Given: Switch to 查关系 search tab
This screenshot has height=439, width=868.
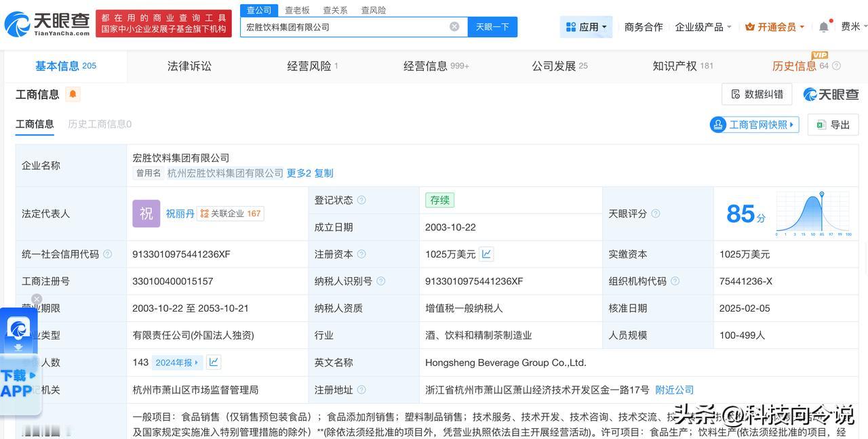Looking at the screenshot, I should coord(335,10).
